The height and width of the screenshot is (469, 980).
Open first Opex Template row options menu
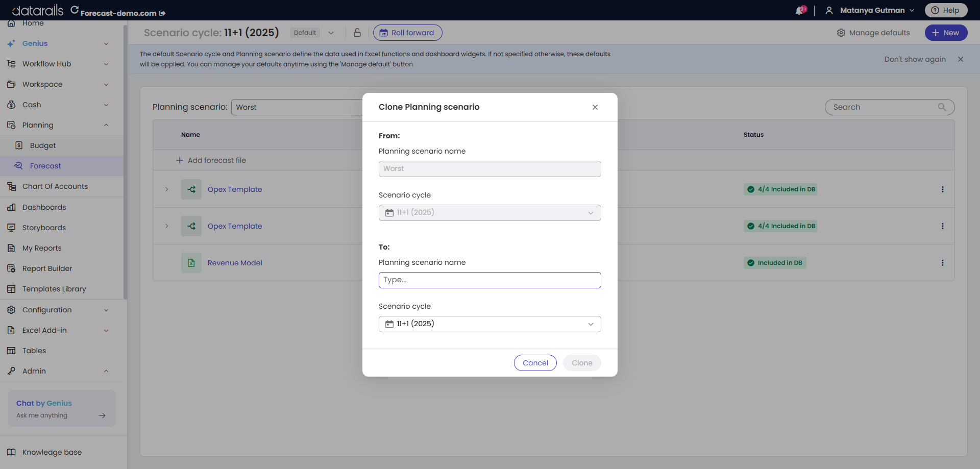[943, 189]
